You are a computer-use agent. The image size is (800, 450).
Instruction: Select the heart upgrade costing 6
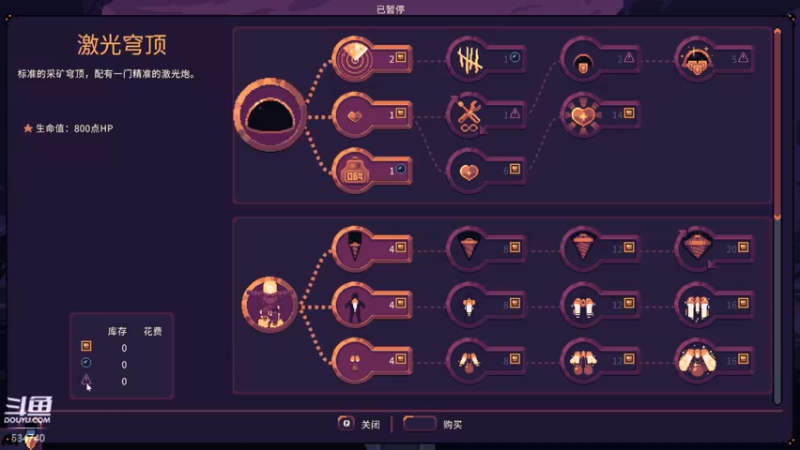(486, 171)
